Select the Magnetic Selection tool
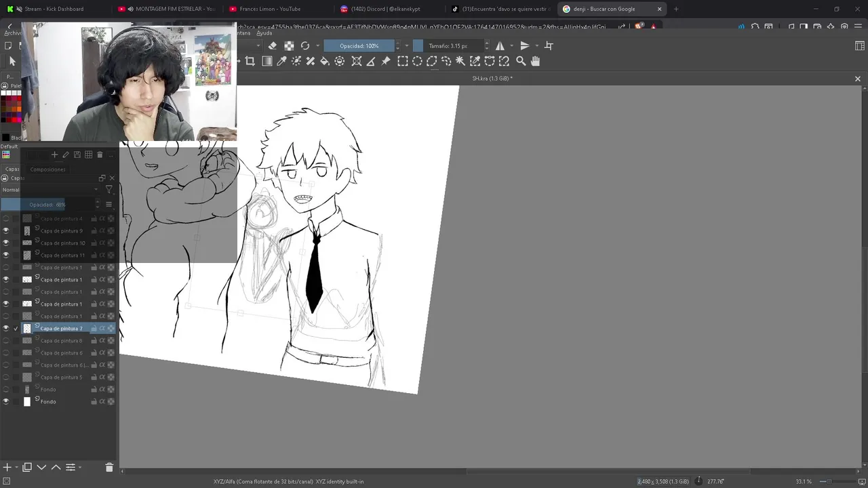 (x=504, y=61)
